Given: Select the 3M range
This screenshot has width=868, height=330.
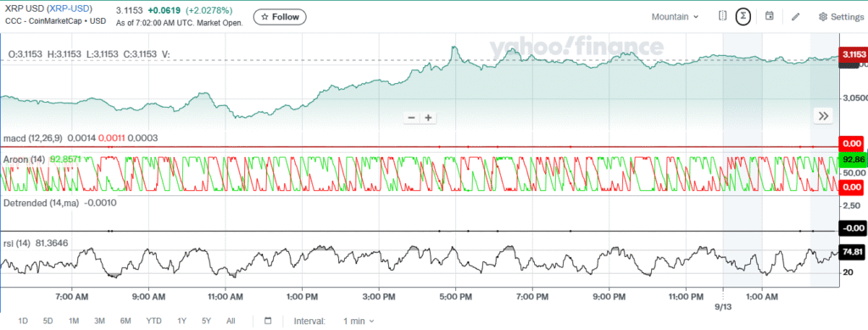Looking at the screenshot, I should pyautogui.click(x=100, y=321).
